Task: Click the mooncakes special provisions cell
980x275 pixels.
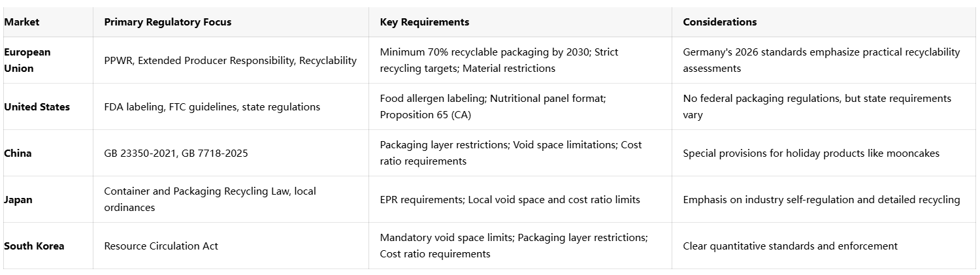Action: (x=811, y=154)
